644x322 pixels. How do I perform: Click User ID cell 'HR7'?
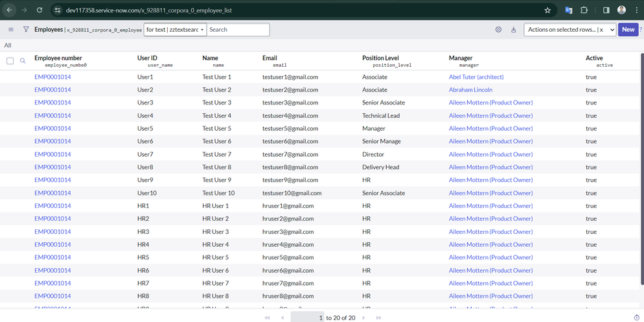coord(143,283)
